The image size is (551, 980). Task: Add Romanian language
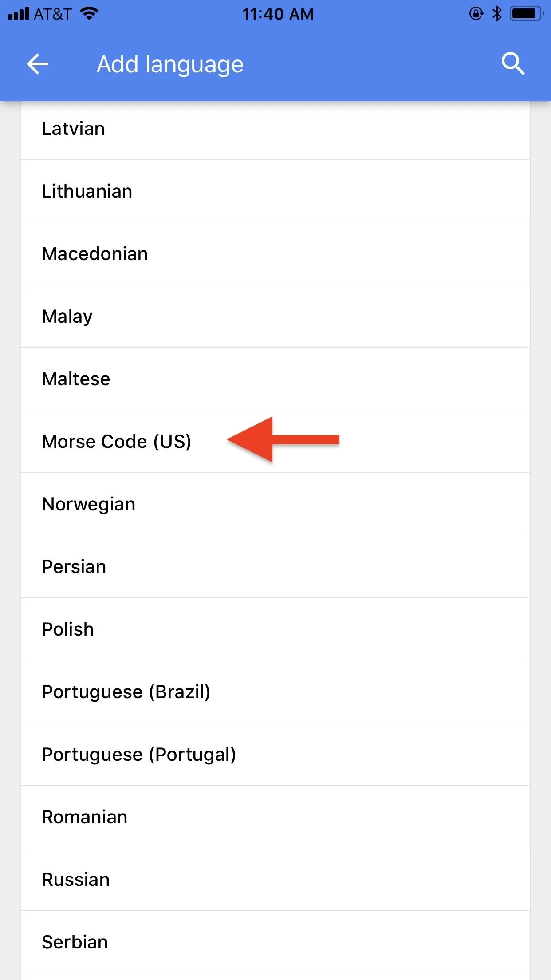pos(275,817)
